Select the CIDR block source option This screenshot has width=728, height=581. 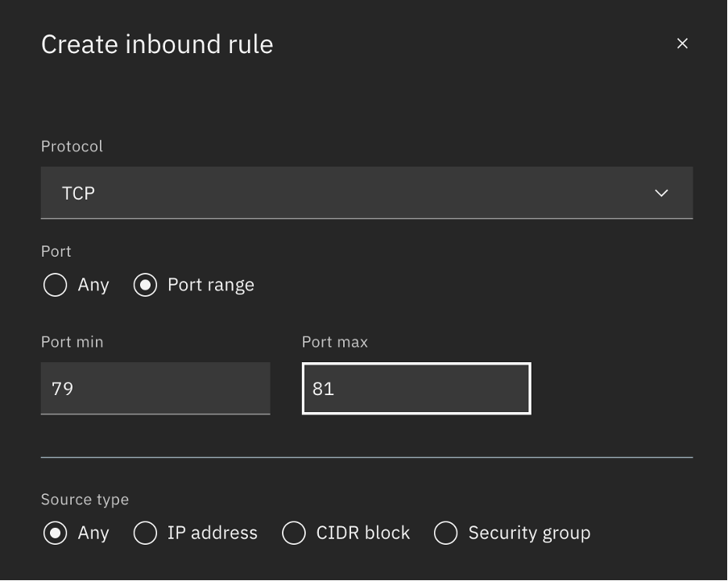[294, 533]
